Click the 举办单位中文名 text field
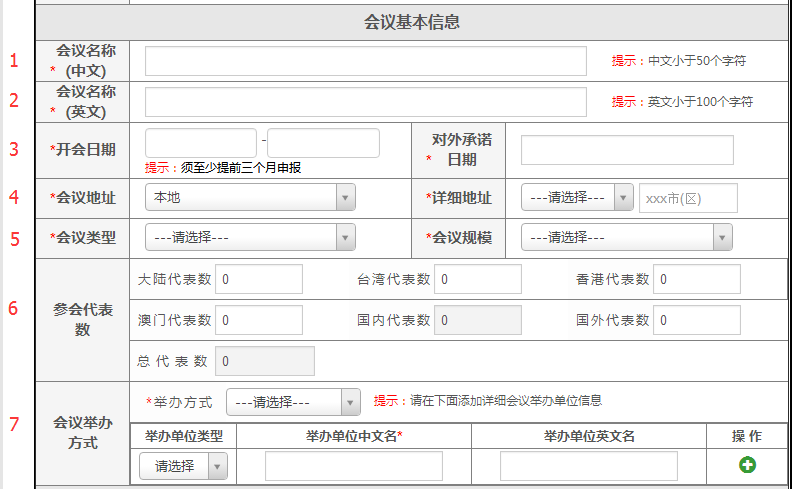The width and height of the screenshot is (801, 489). tap(353, 466)
